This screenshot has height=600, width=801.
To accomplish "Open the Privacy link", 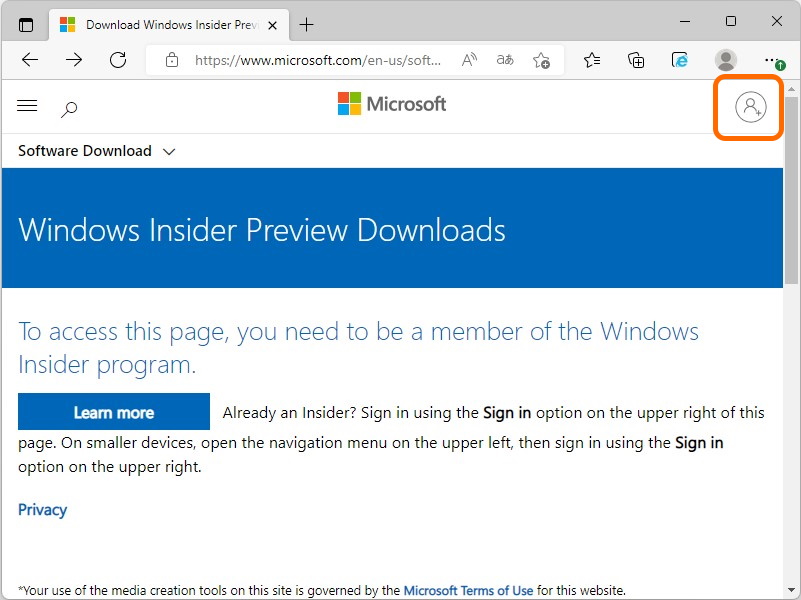I will pos(42,509).
